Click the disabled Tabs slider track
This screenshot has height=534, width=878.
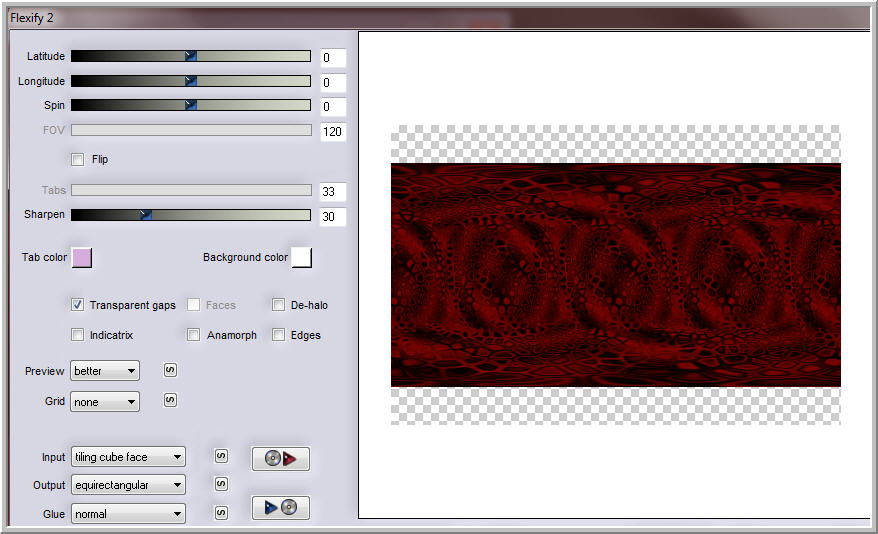point(192,190)
